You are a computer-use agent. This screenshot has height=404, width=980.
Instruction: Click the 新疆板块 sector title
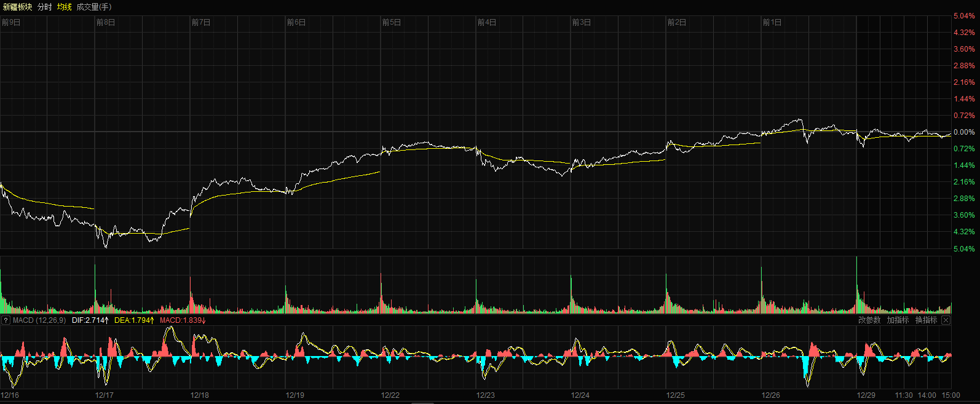[x=17, y=7]
